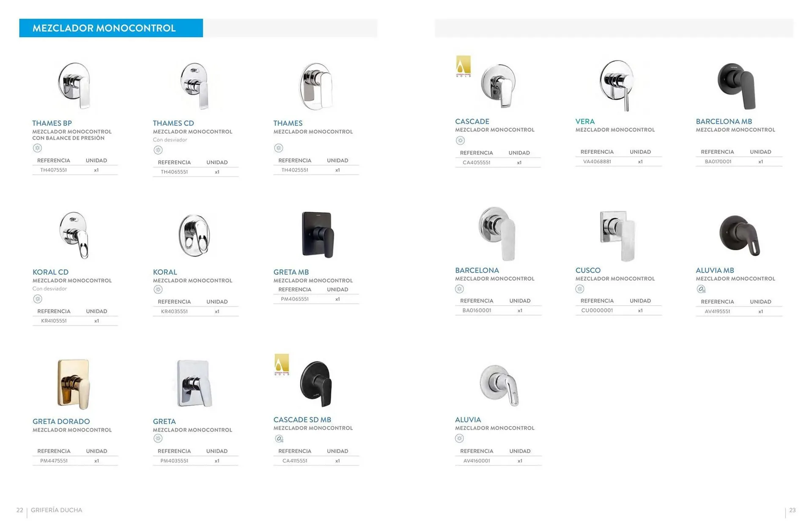Click the reference code VA4068881

pyautogui.click(x=597, y=161)
